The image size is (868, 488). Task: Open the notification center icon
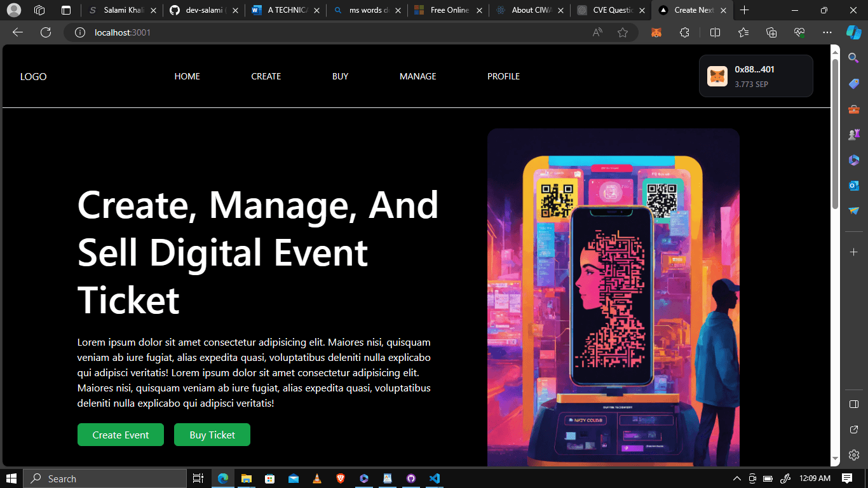(x=847, y=478)
